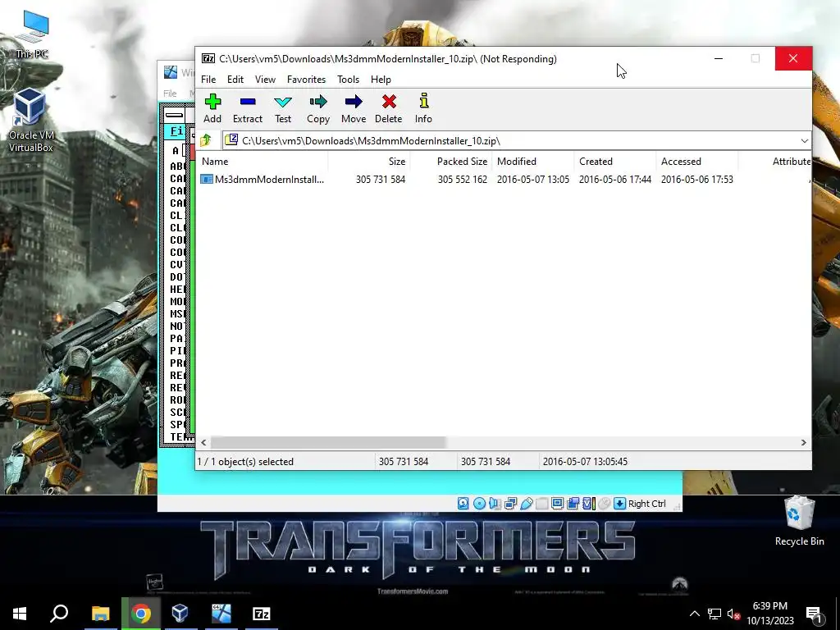Open 7-Zip from the taskbar
This screenshot has width=840, height=630.
(x=262, y=614)
